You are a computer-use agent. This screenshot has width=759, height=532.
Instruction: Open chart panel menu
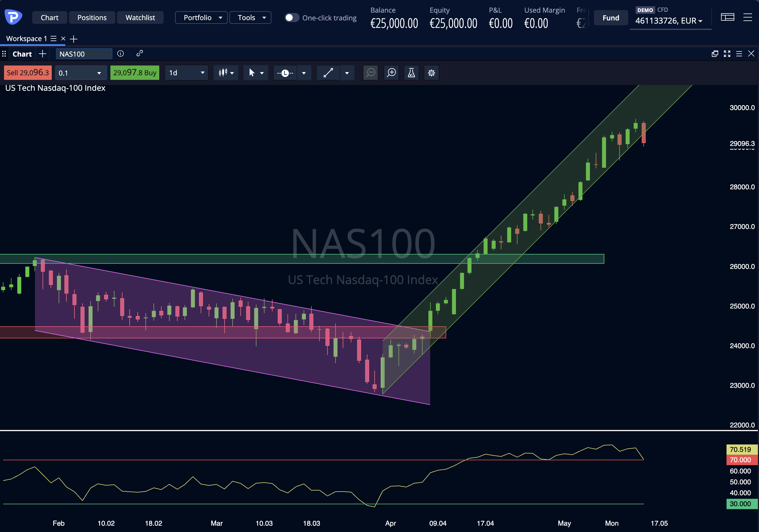(x=739, y=54)
